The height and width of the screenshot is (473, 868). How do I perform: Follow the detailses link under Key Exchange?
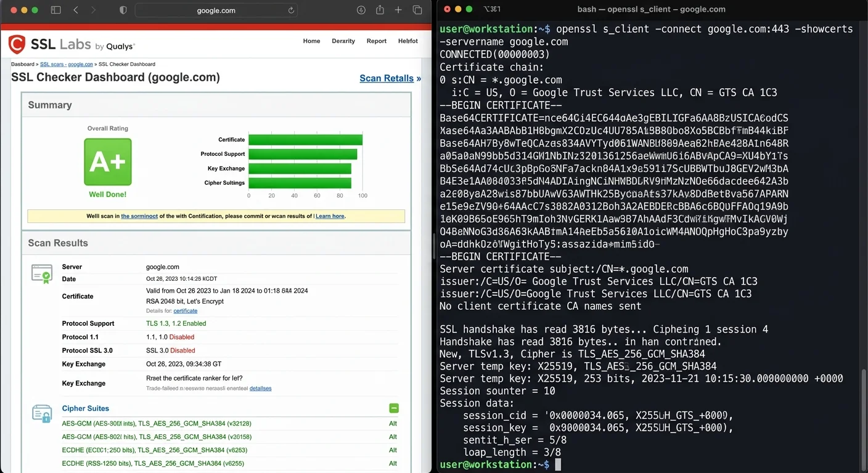tap(260, 389)
